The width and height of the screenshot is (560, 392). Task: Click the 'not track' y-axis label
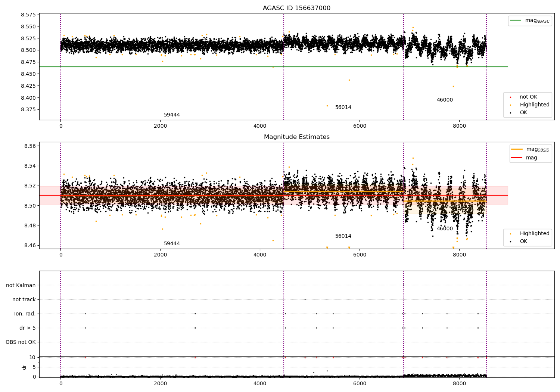tap(24, 300)
